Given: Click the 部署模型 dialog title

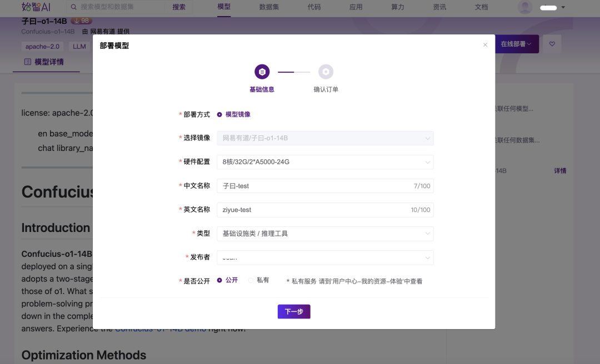Looking at the screenshot, I should [x=114, y=46].
